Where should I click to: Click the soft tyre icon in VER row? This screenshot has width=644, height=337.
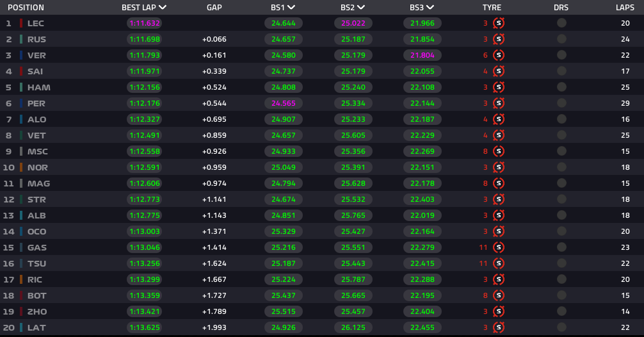[x=499, y=56]
